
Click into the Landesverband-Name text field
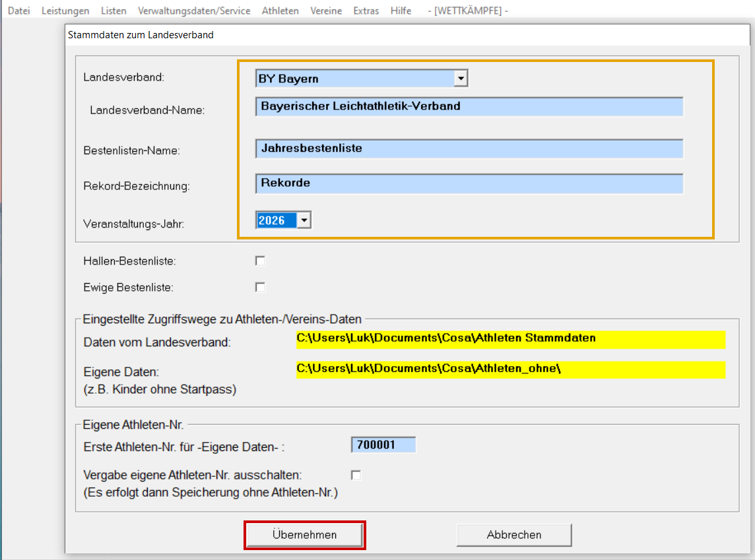coord(469,106)
